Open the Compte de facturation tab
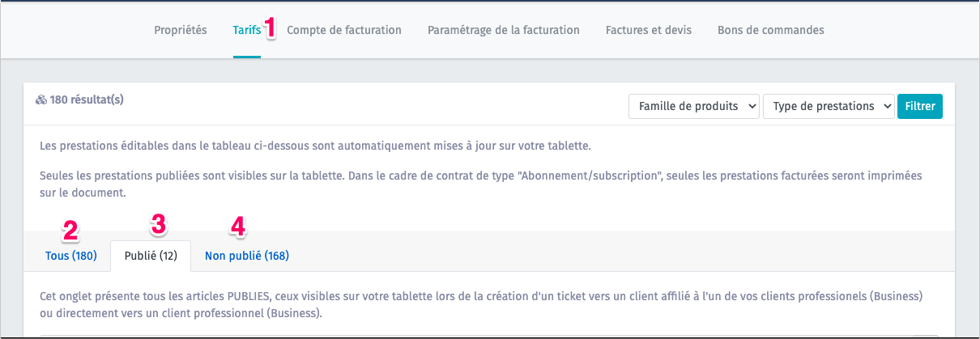Image resolution: width=980 pixels, height=339 pixels. click(344, 30)
